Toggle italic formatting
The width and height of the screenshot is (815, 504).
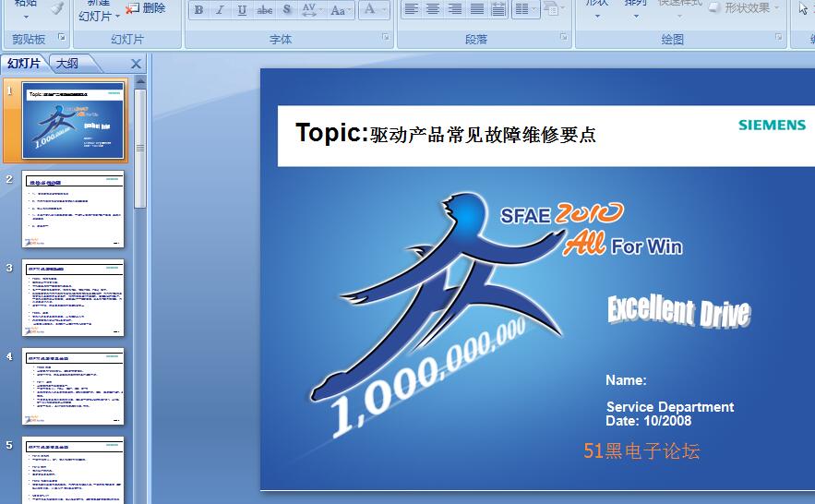(221, 10)
